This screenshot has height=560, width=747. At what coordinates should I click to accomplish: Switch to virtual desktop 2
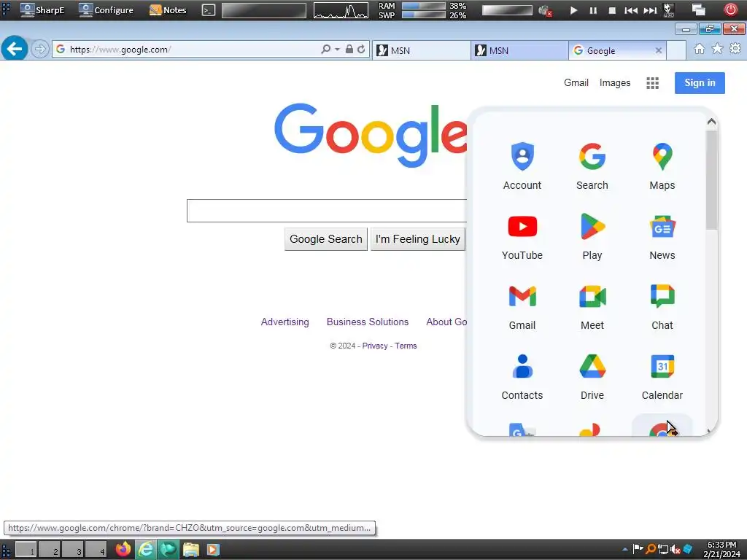(x=50, y=550)
